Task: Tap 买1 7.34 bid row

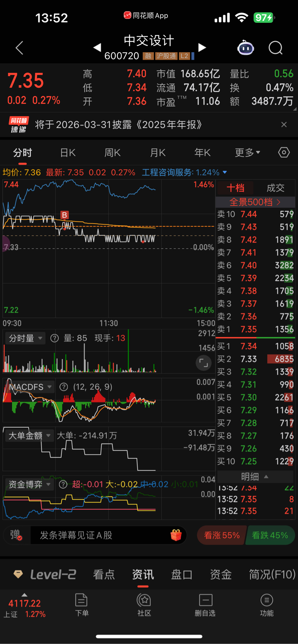Action: 255,346
